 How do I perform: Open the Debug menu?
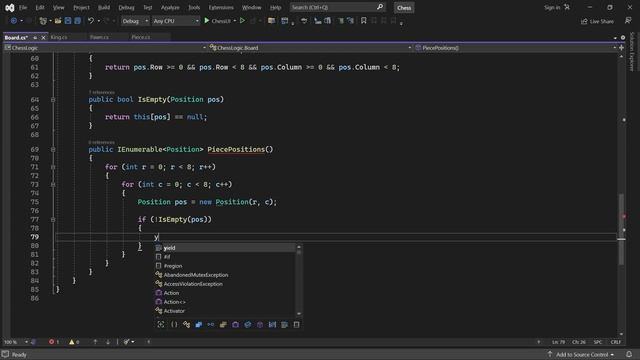pyautogui.click(x=126, y=7)
